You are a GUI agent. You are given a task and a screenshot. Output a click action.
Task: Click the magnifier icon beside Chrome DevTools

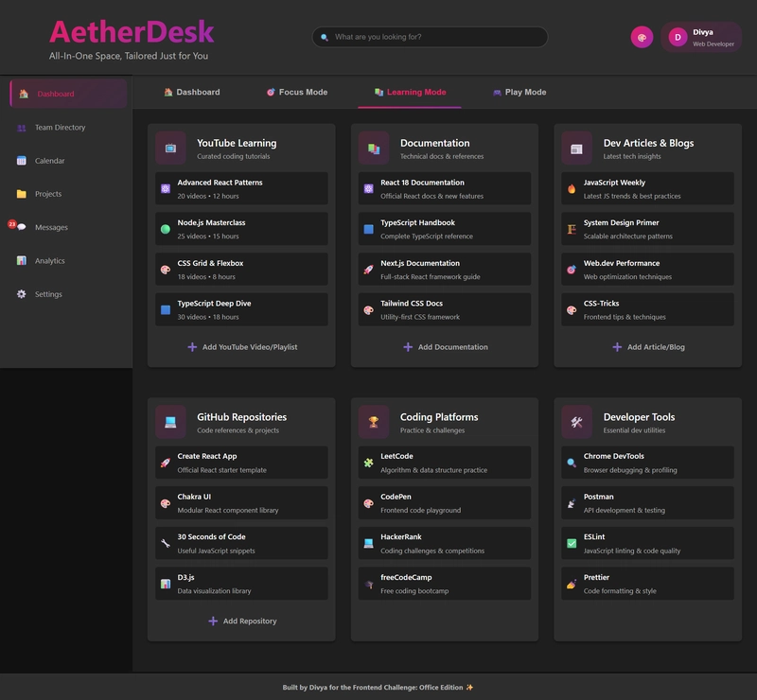572,463
